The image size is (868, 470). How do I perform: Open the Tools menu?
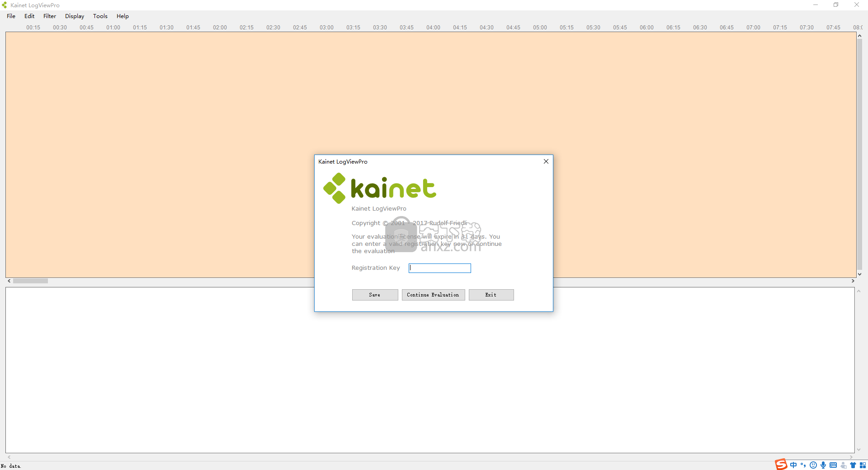click(x=100, y=16)
